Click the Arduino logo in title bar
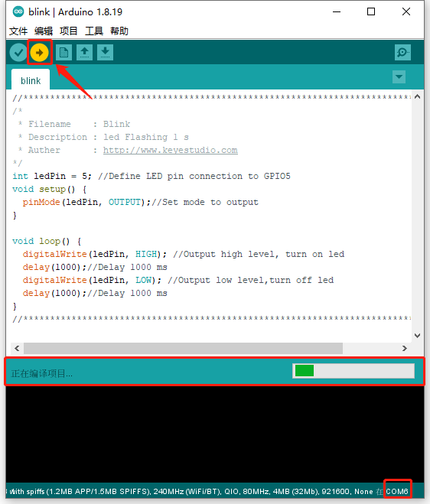This screenshot has height=504, width=430. (18, 12)
